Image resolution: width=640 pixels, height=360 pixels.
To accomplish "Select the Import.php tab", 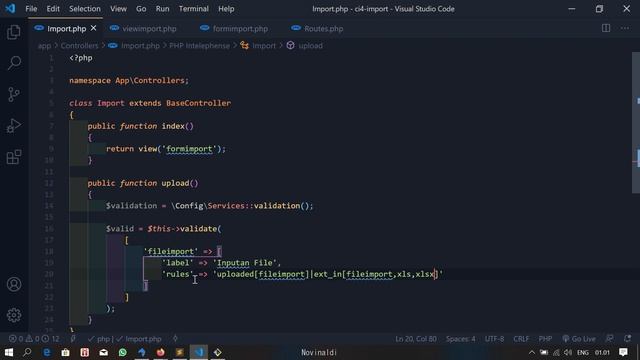I will click(65, 29).
